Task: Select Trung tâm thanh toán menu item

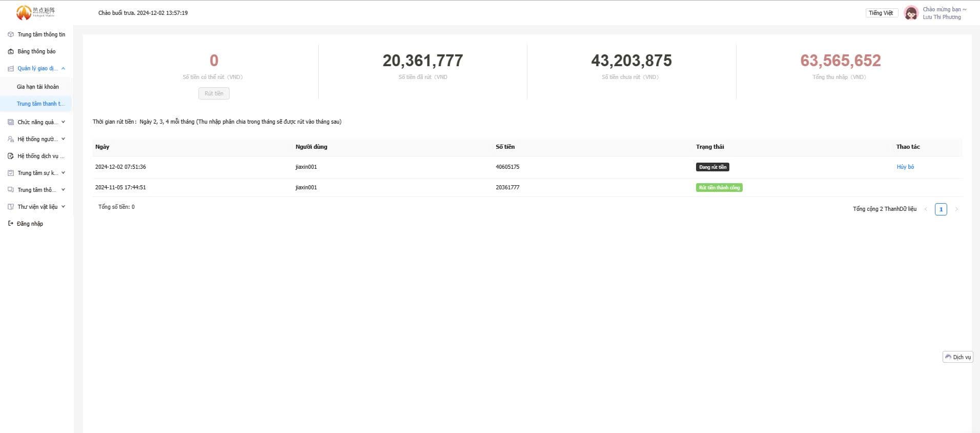Action: tap(40, 104)
